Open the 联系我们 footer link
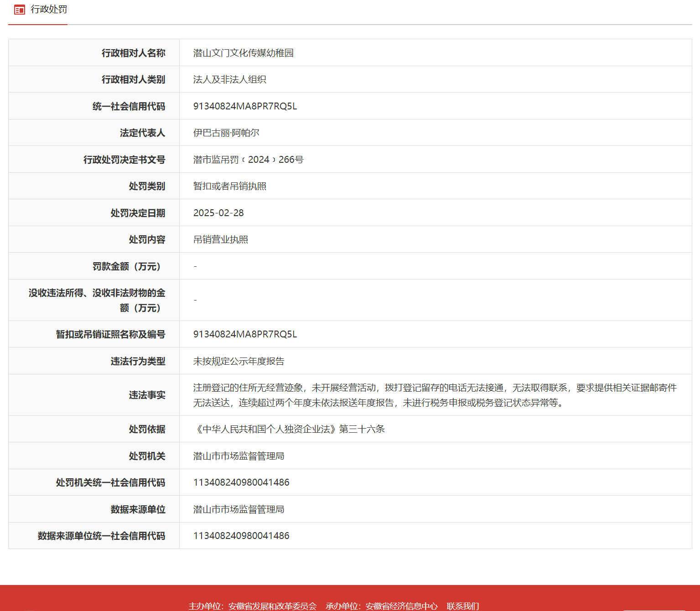Image resolution: width=700 pixels, height=611 pixels. point(463,606)
